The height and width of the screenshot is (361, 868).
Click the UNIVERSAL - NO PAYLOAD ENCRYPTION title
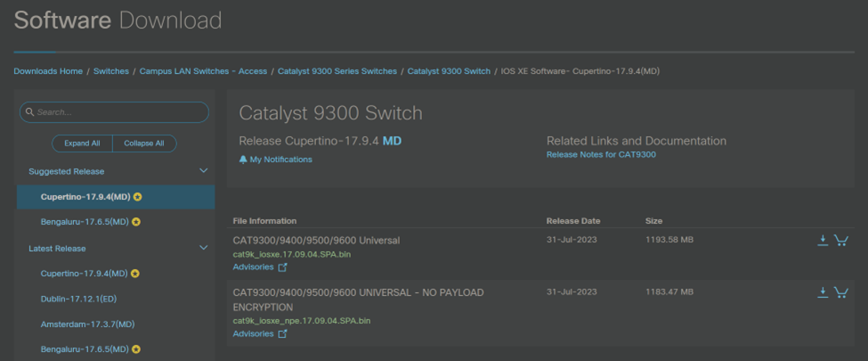[358, 299]
